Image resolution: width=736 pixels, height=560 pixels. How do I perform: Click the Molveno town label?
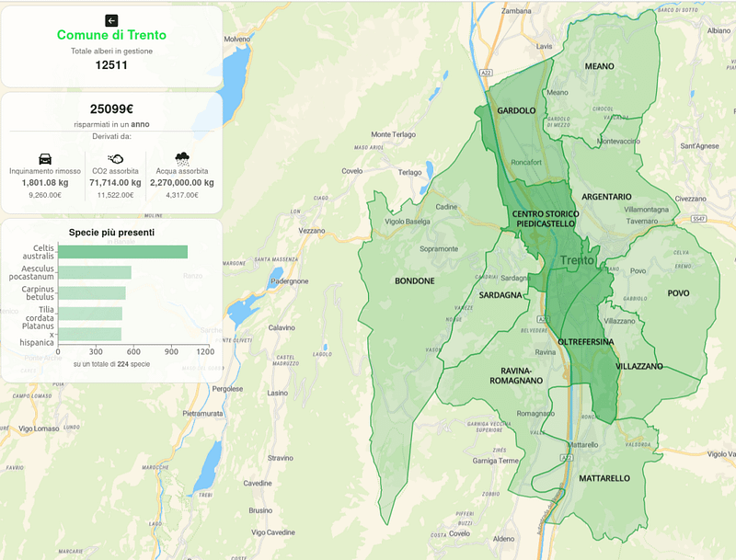click(x=237, y=39)
